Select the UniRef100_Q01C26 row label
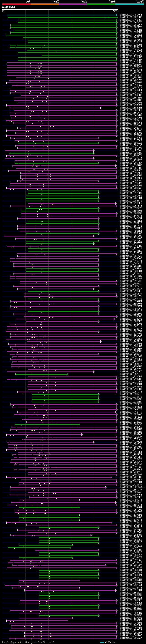This screenshot has width=146, height=644. point(131,55)
